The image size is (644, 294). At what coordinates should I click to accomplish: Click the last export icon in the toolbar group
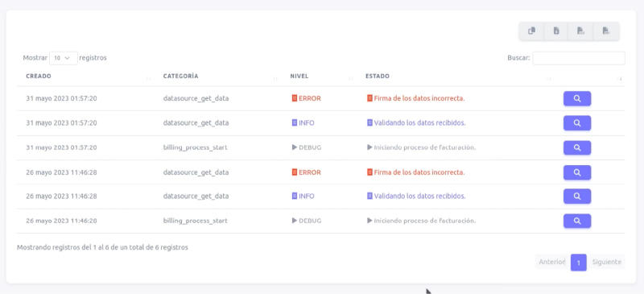pos(606,31)
